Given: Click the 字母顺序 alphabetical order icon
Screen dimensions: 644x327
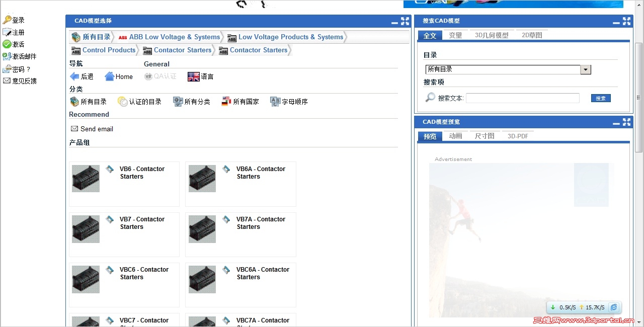Looking at the screenshot, I should click(x=275, y=102).
